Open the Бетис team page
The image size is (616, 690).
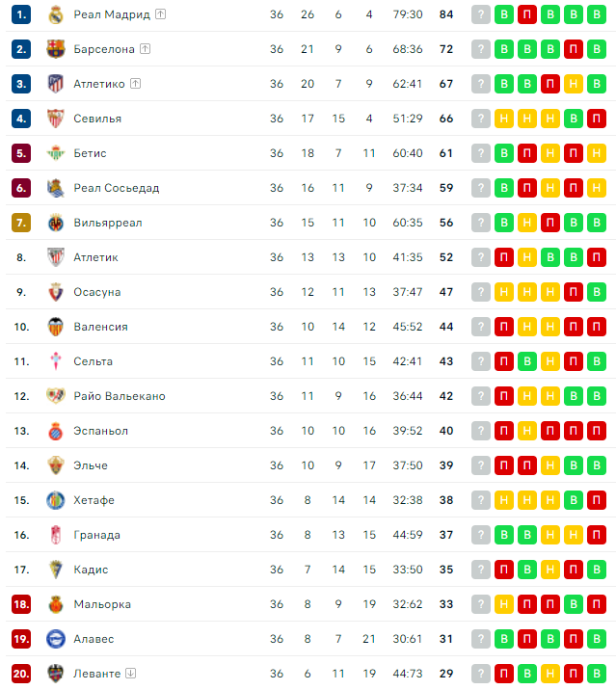pyautogui.click(x=90, y=153)
